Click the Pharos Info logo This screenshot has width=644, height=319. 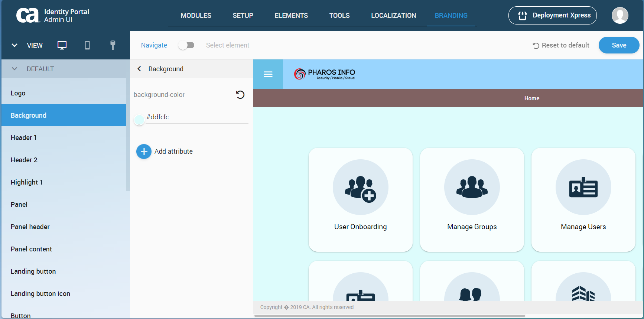pos(325,74)
